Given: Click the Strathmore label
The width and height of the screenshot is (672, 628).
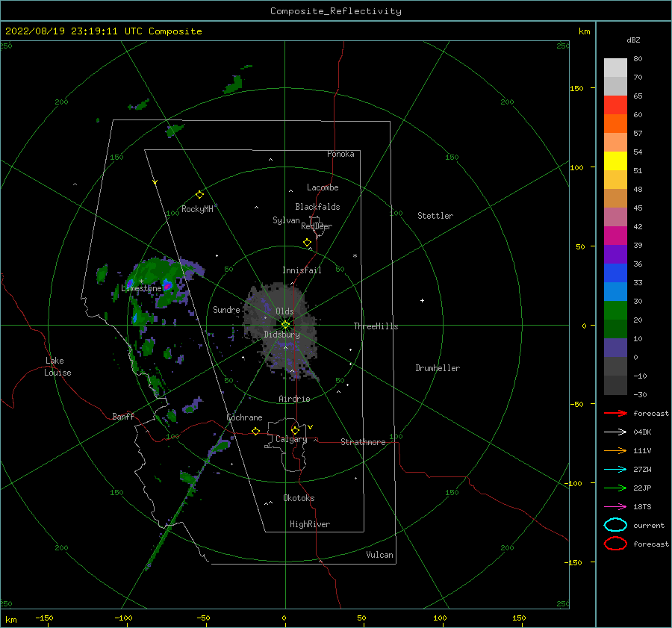Looking at the screenshot, I should pyautogui.click(x=363, y=442).
